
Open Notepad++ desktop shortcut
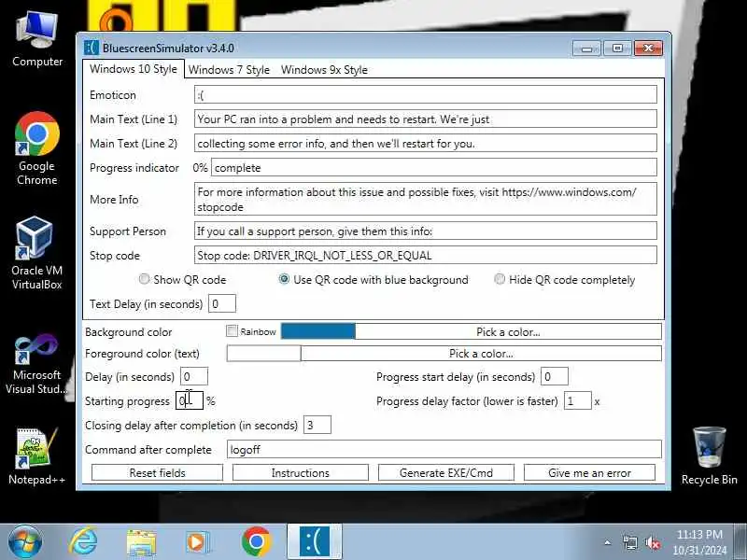coord(36,456)
